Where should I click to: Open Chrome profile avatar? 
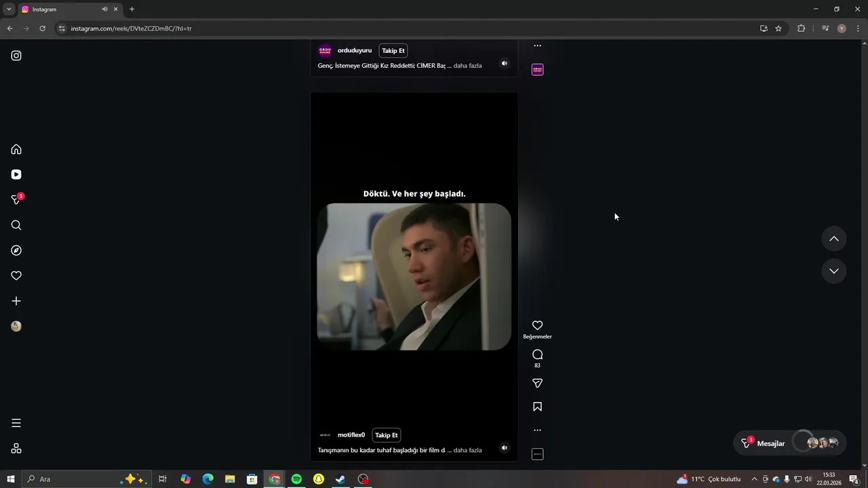842,28
